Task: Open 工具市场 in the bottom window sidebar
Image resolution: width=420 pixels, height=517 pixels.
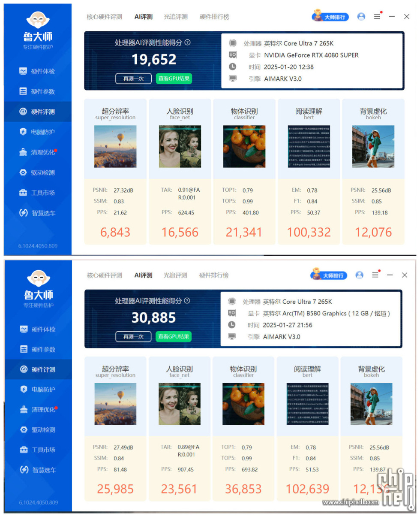Action: (38, 450)
